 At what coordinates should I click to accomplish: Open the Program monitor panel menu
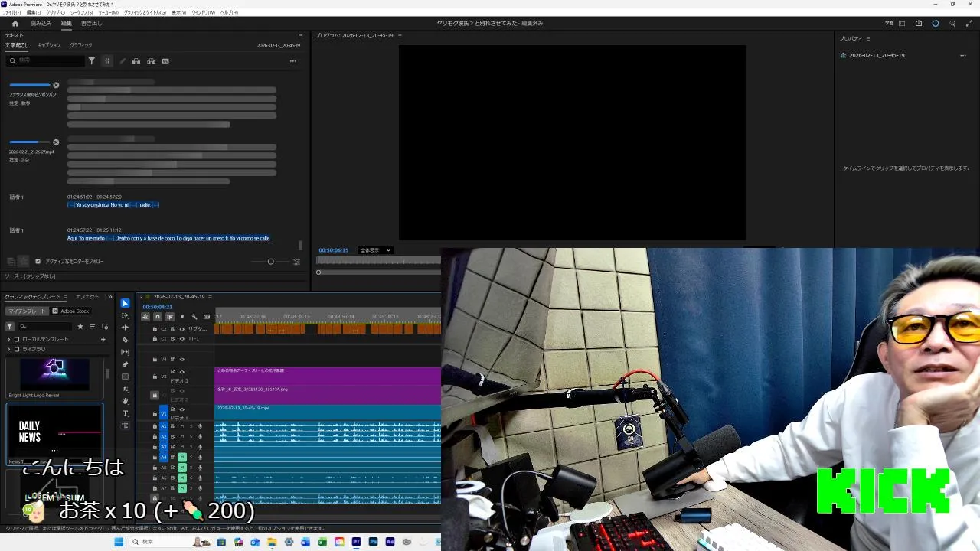pos(400,35)
